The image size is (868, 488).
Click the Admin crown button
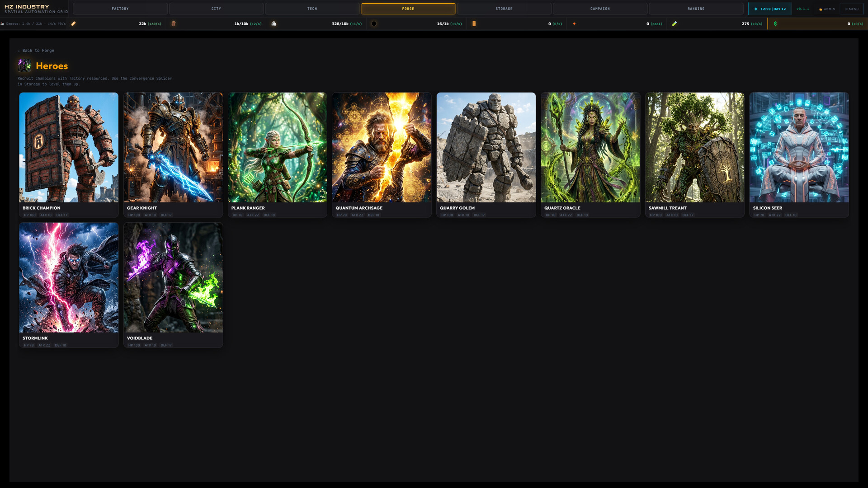pos(827,9)
